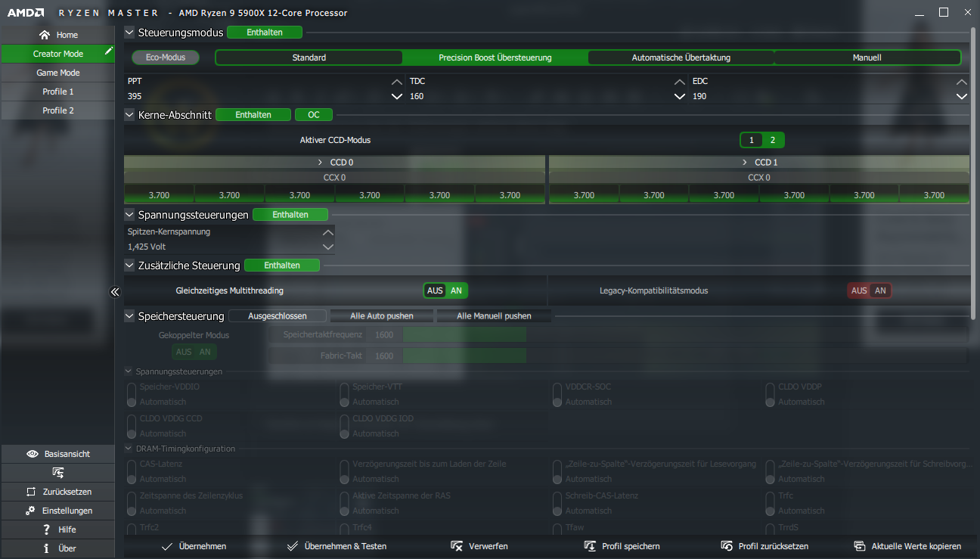Increase PPT value with up arrow
The image size is (980, 559).
(396, 82)
